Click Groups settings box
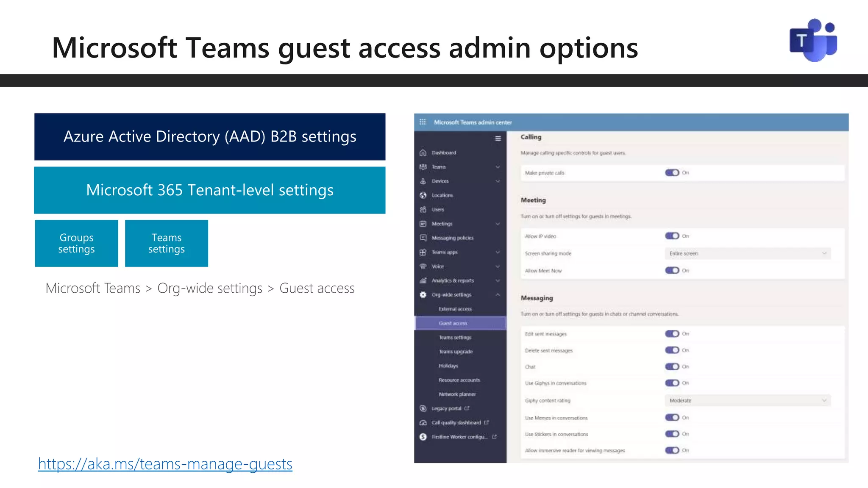This screenshot has width=868, height=488. [77, 243]
